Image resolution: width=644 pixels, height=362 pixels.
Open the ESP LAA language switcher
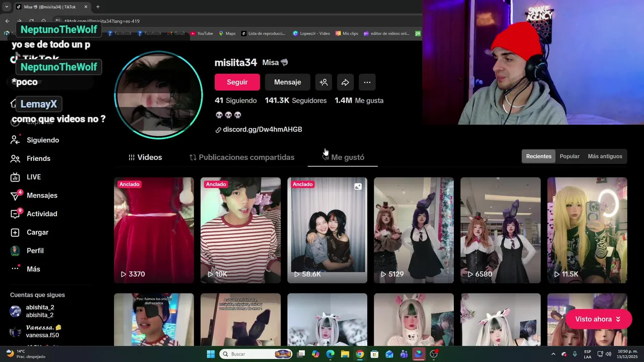click(x=588, y=354)
